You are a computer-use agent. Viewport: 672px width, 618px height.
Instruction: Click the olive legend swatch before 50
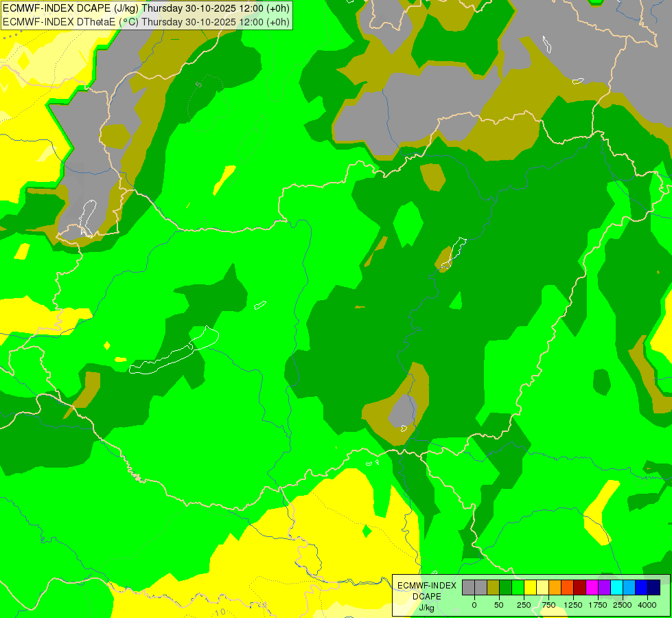494,588
